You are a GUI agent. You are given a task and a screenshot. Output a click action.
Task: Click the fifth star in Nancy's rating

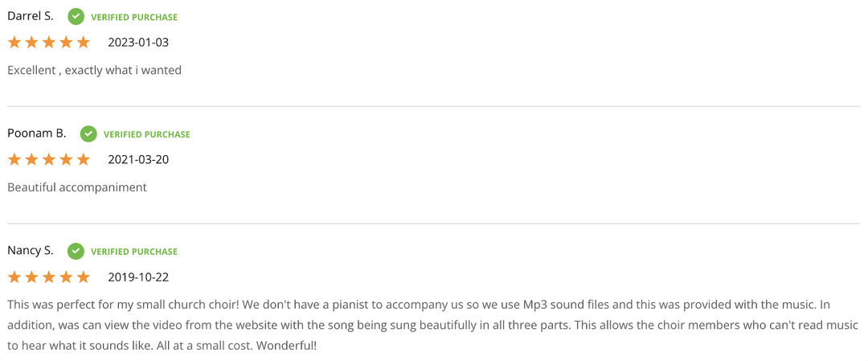point(84,277)
